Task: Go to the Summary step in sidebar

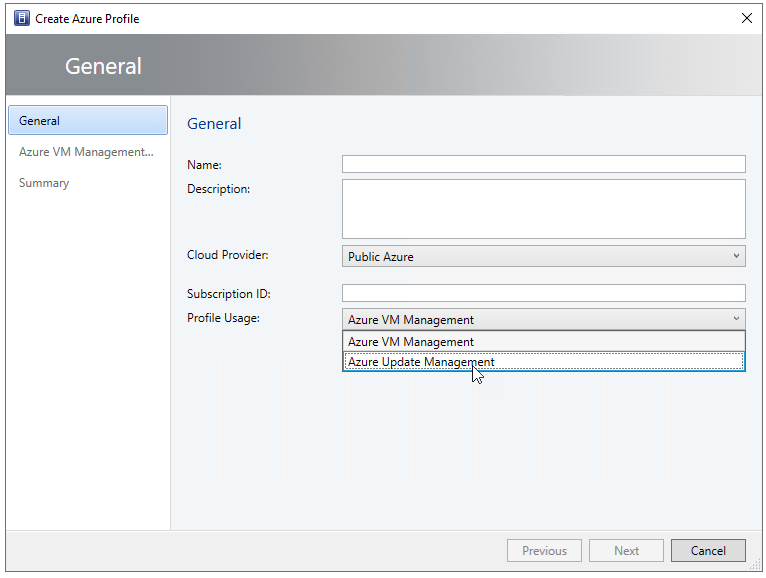Action: coord(44,183)
